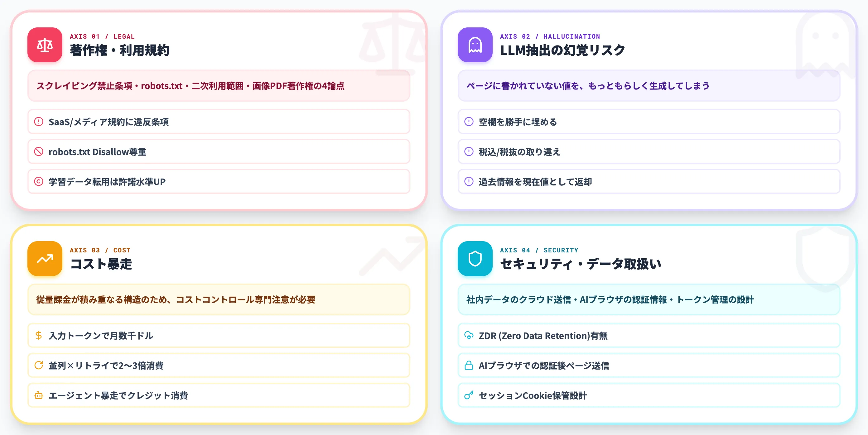
Task: Click the text 空欄を勝手に埋める
Action: pos(518,122)
